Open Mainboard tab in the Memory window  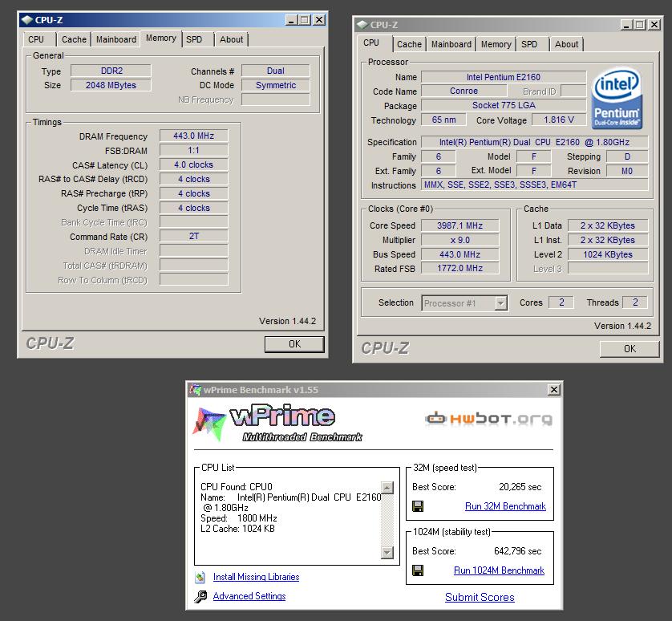coord(116,39)
